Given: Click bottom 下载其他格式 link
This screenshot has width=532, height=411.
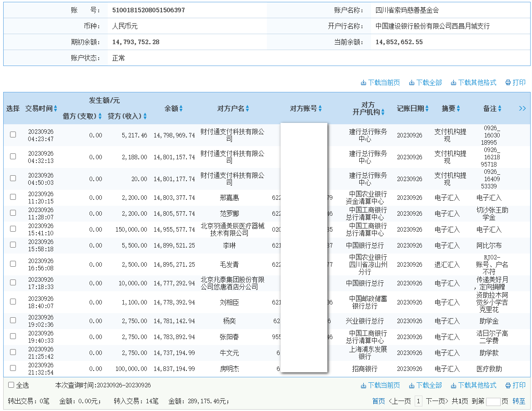Looking at the screenshot, I should click(473, 385).
